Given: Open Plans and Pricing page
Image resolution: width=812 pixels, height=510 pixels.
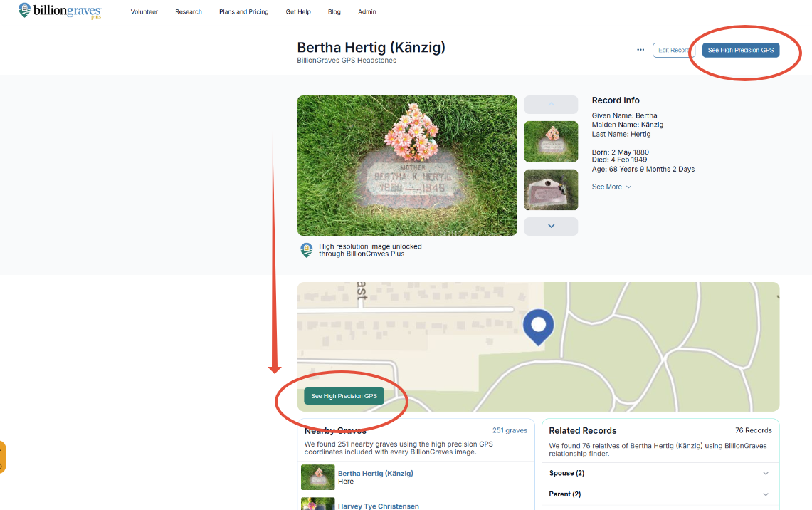Looking at the screenshot, I should (x=244, y=11).
